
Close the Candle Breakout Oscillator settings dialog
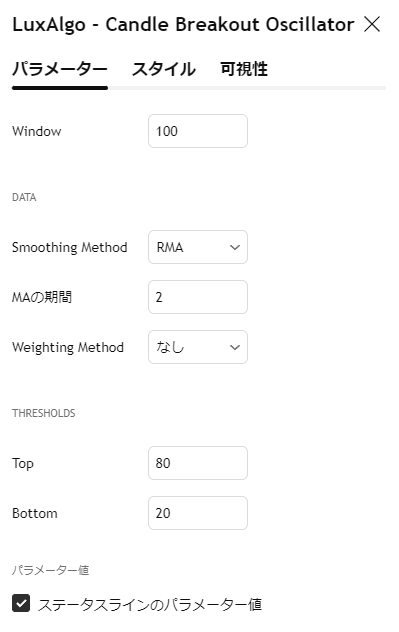(372, 24)
